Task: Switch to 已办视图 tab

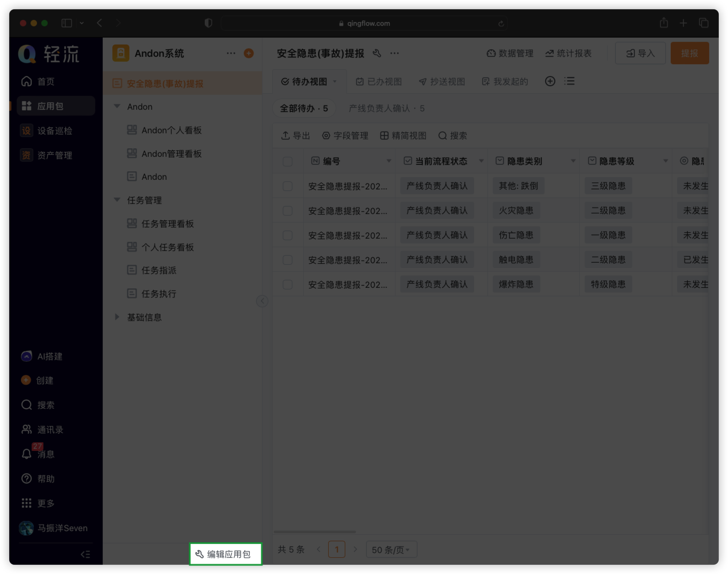Action: tap(378, 81)
